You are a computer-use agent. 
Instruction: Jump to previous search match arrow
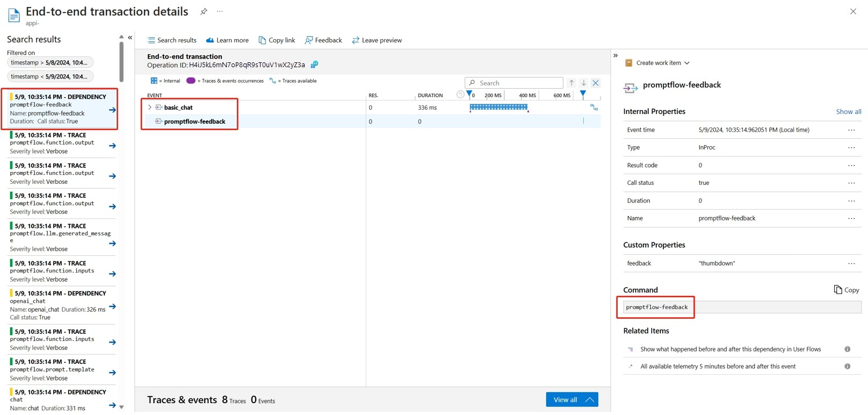[x=572, y=83]
